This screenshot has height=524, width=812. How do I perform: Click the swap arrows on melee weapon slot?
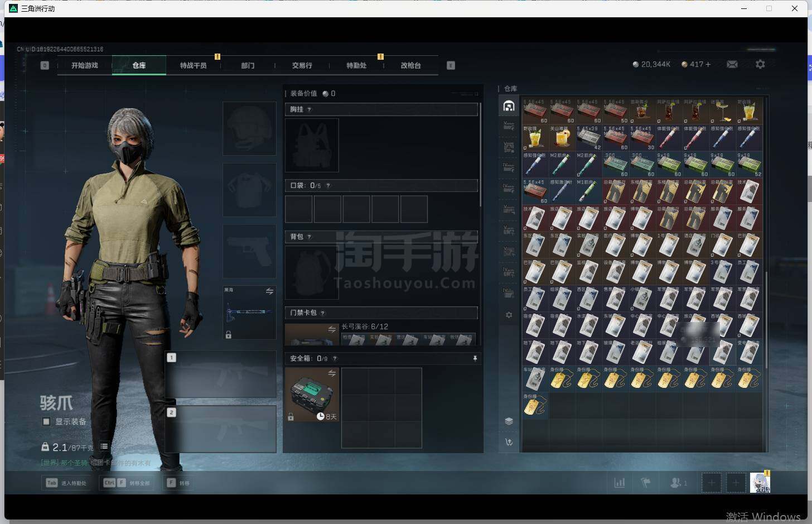coord(269,291)
